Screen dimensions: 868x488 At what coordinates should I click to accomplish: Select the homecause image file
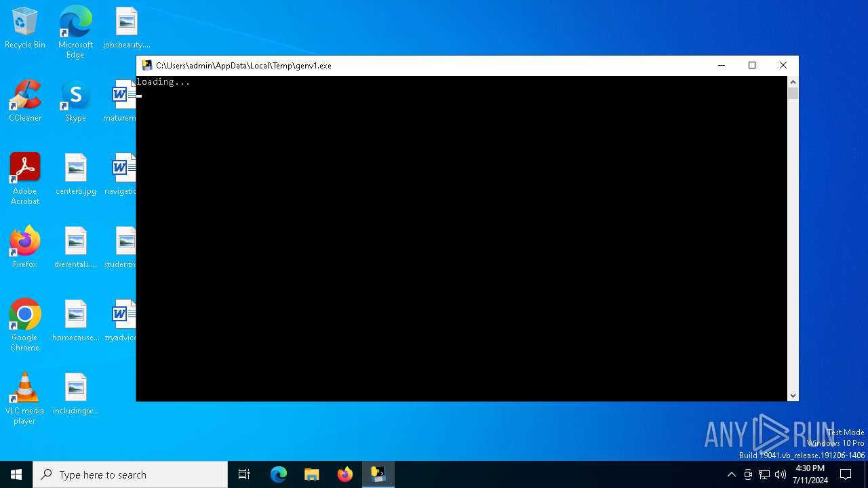(75, 321)
